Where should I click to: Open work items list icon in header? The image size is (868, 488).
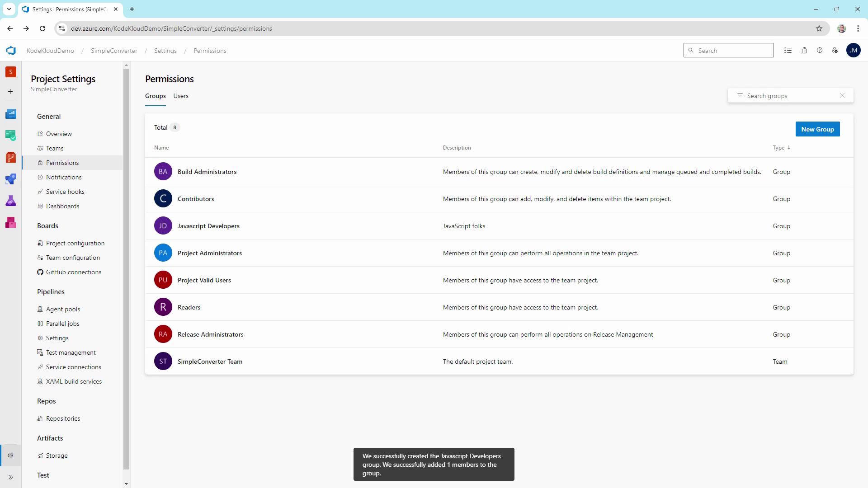pos(788,51)
